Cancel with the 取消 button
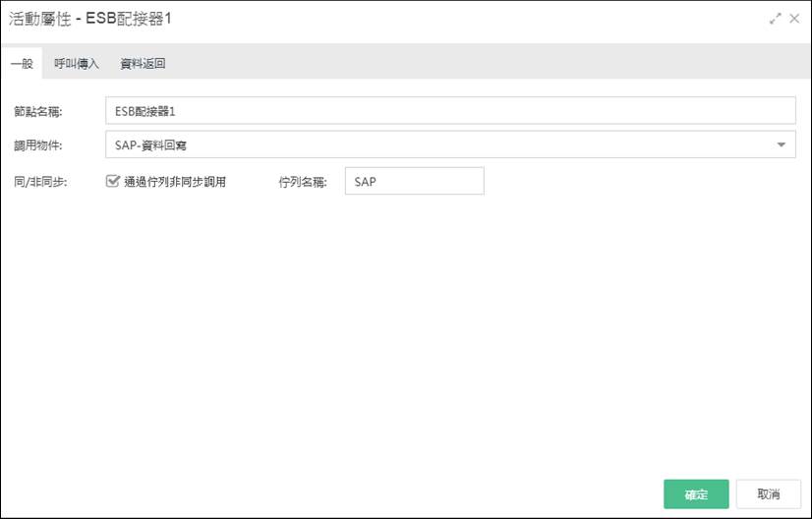812x519 pixels. [x=769, y=494]
